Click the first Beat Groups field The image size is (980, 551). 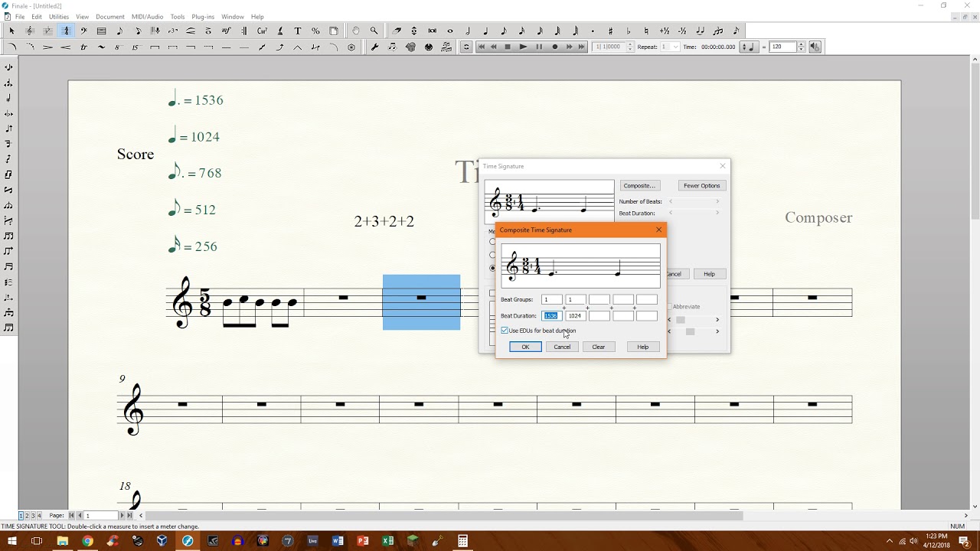[x=551, y=299]
